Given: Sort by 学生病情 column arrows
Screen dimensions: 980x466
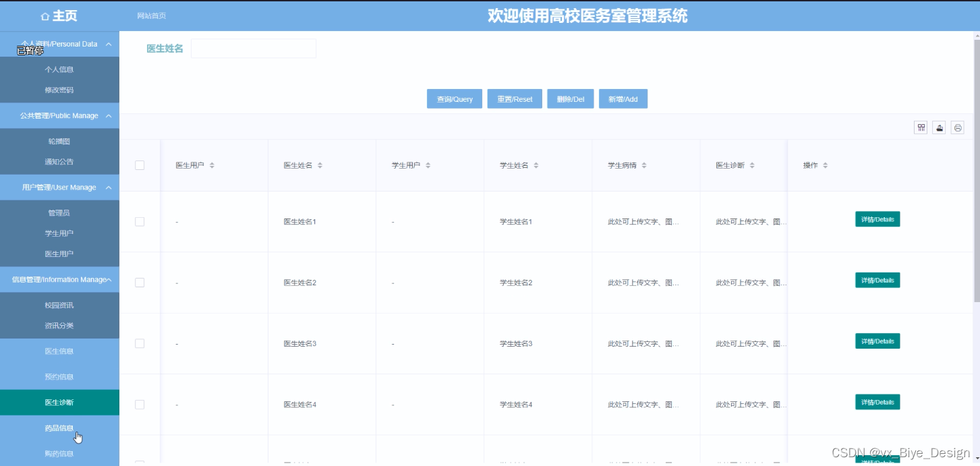Looking at the screenshot, I should coord(644,165).
